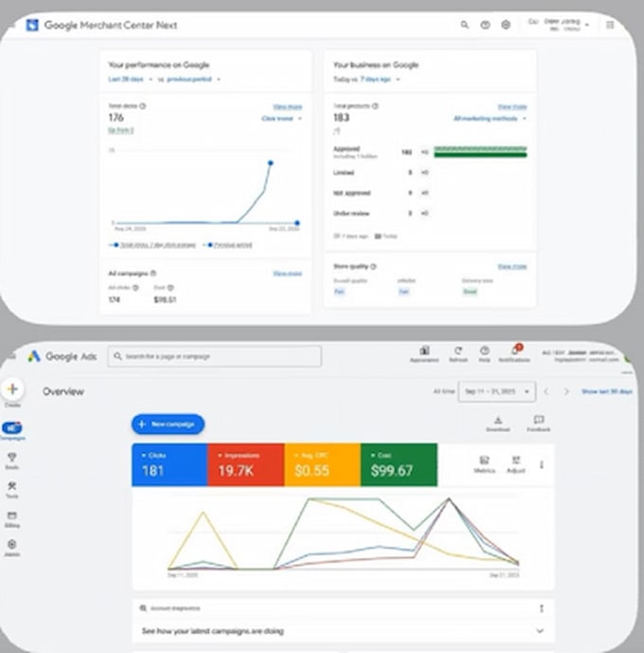
Task: Click the Create plus icon in Google Ads
Action: [12, 389]
